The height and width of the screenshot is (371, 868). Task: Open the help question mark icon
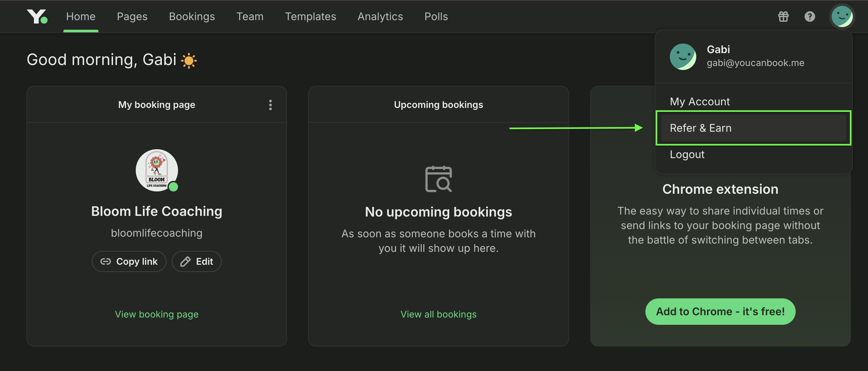click(809, 16)
